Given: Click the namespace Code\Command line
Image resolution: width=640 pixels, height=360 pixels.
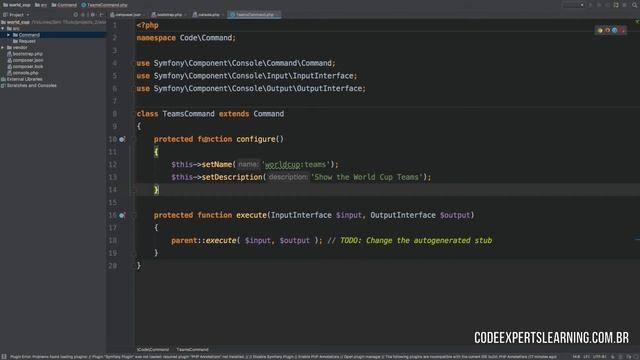Looking at the screenshot, I should point(186,38).
